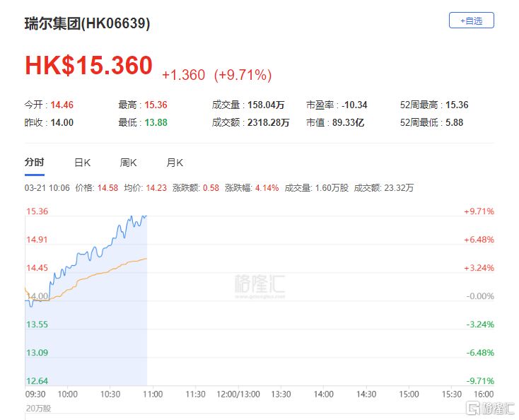519x420 pixels.
Task: Click the 16:00 time axis label
Action: tap(484, 394)
